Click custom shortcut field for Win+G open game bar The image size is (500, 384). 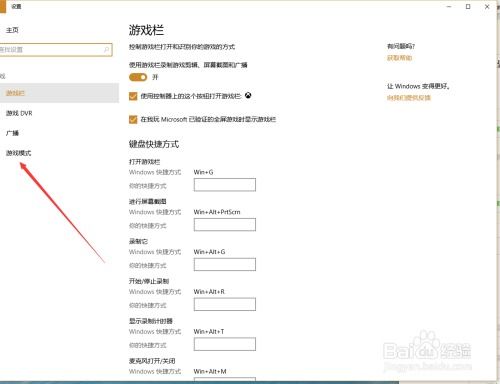pos(225,185)
